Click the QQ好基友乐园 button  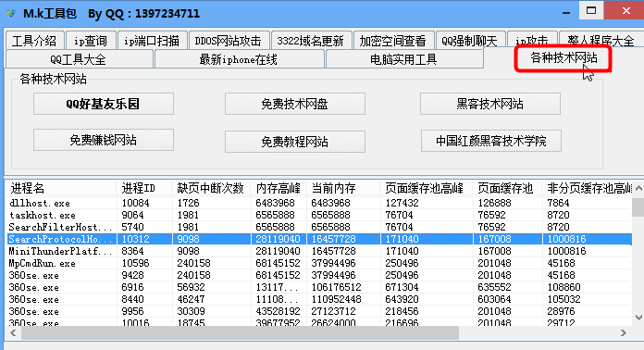[104, 104]
